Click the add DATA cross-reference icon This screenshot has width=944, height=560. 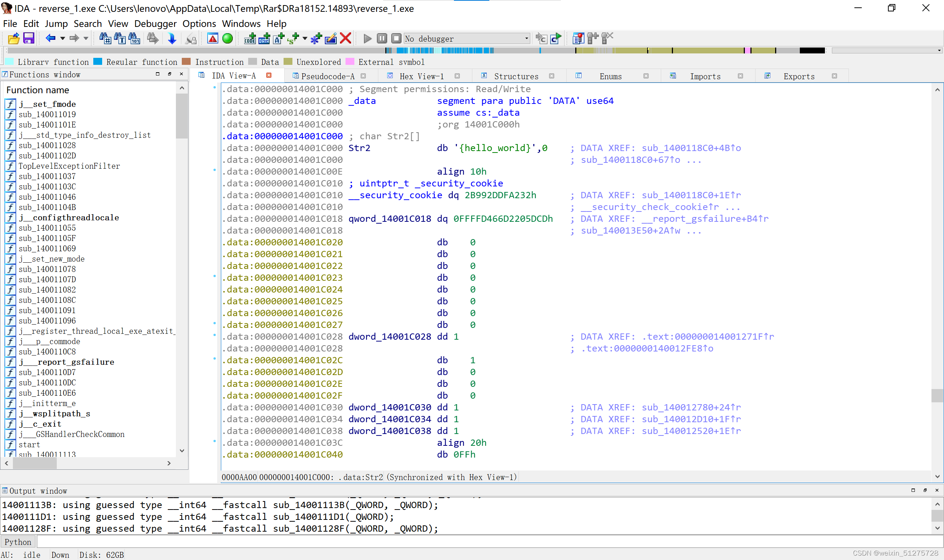point(264,38)
